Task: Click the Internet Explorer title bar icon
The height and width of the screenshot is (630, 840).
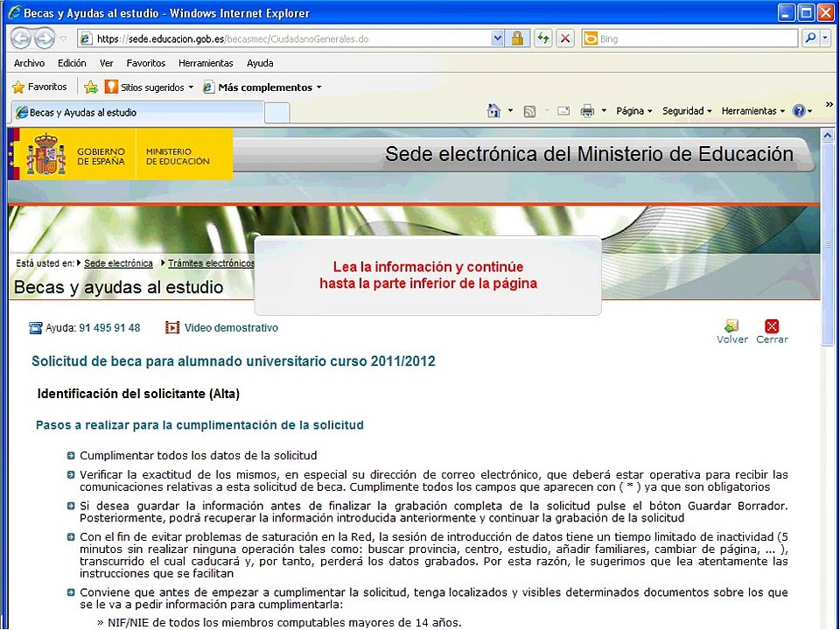Action: (x=14, y=13)
